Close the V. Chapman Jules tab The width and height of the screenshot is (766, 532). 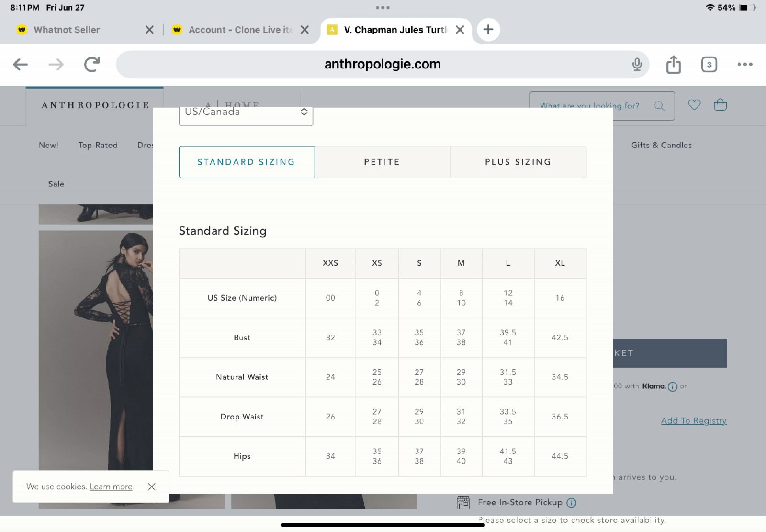pyautogui.click(x=460, y=30)
